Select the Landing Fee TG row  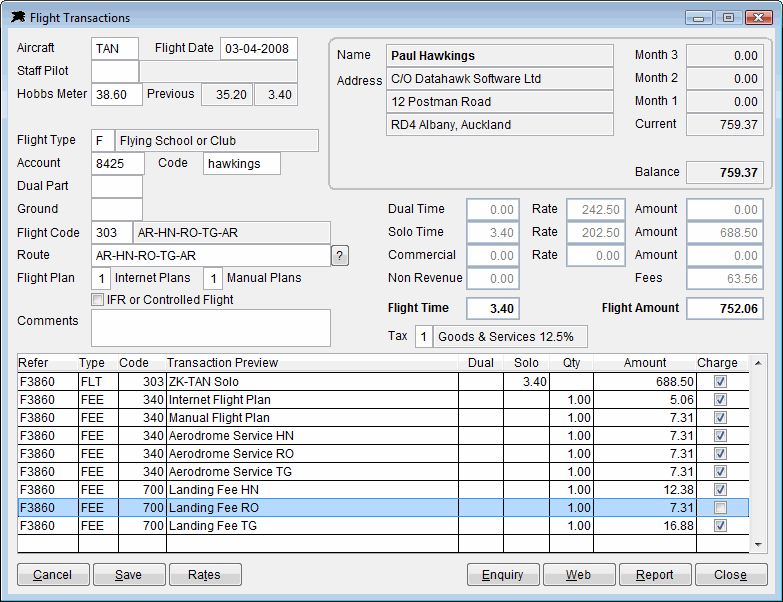(x=383, y=526)
